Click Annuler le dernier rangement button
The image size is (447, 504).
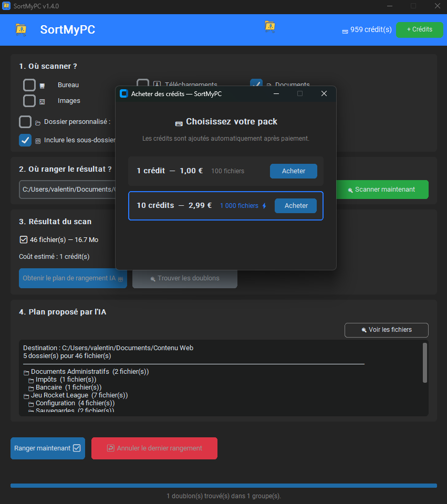154,448
